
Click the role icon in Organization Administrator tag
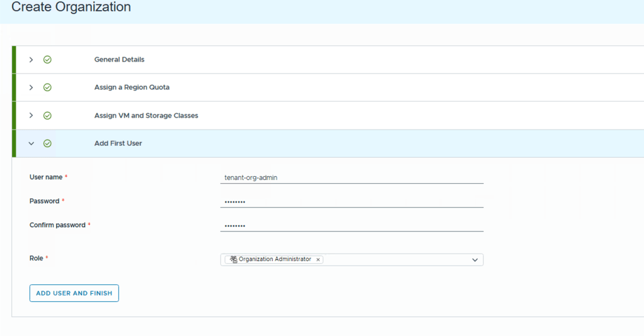coord(233,259)
